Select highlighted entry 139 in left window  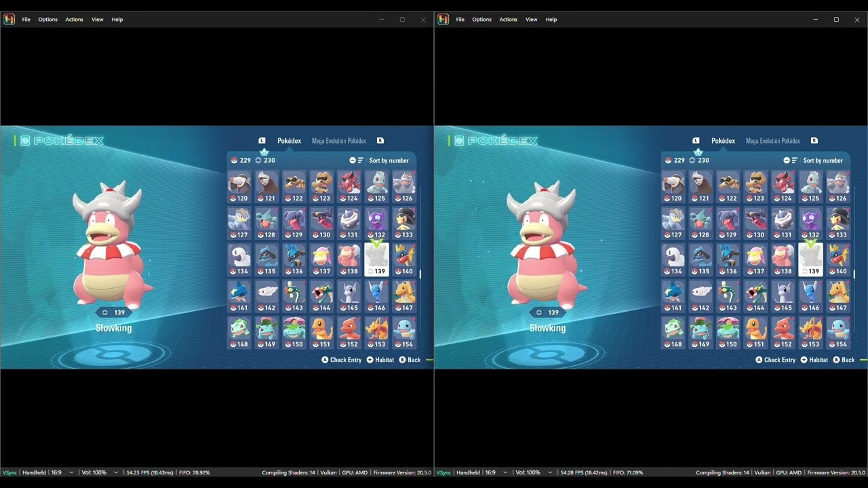click(377, 260)
